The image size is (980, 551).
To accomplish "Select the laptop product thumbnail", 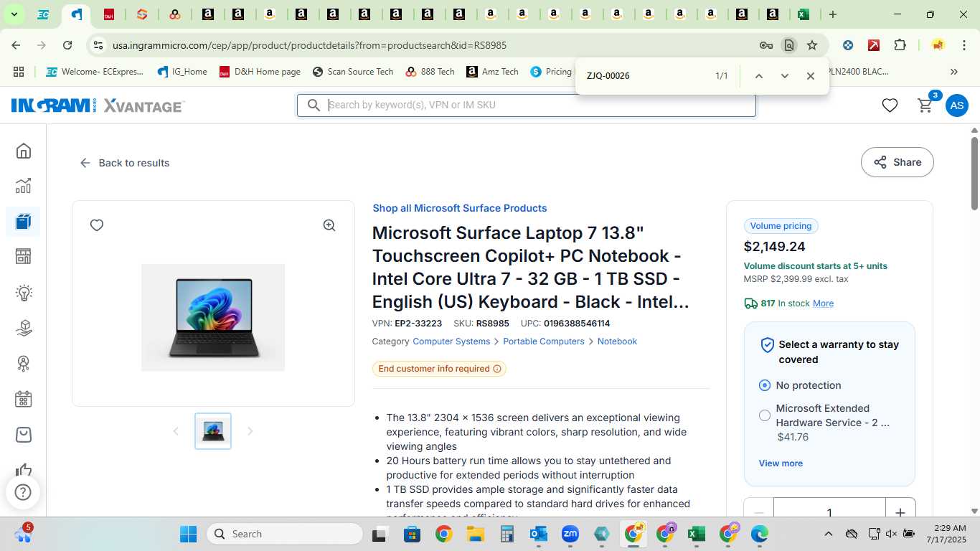I will click(x=213, y=431).
